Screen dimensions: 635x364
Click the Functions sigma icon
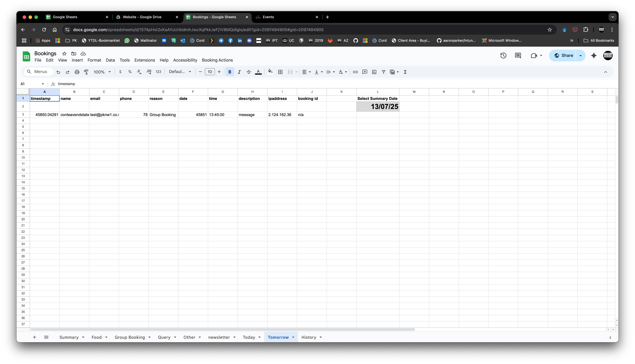point(405,72)
